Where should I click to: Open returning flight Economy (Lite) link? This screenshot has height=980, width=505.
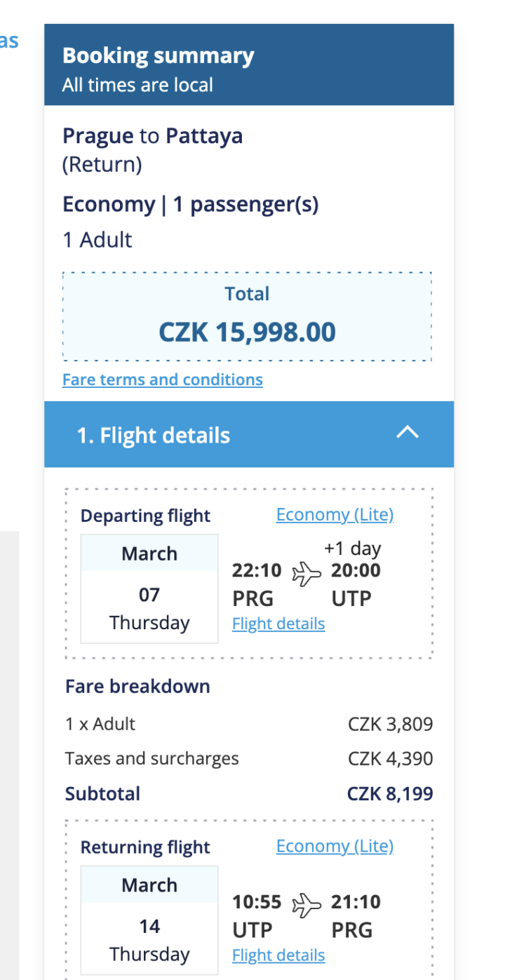[x=335, y=847]
